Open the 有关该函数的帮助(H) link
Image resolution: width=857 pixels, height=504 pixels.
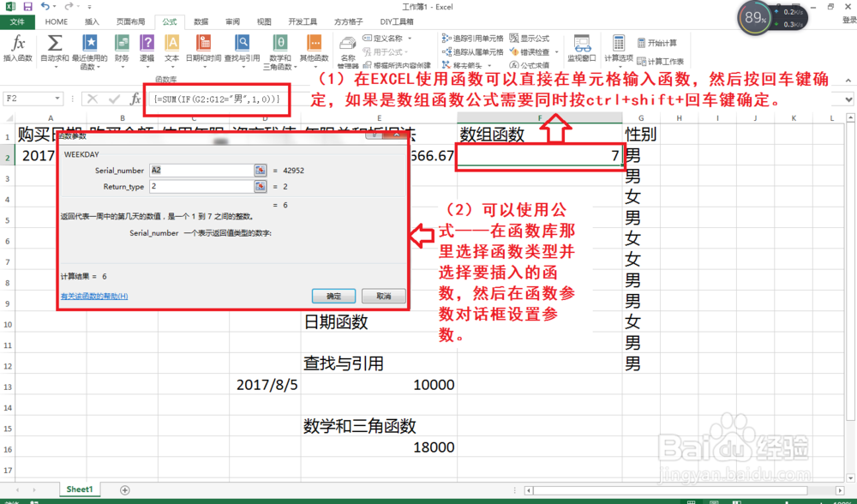94,297
